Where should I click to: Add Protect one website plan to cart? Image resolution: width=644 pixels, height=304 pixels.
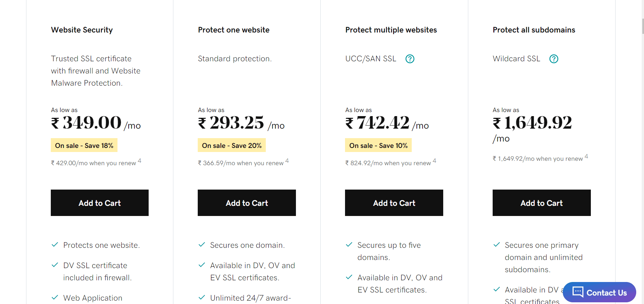click(246, 203)
